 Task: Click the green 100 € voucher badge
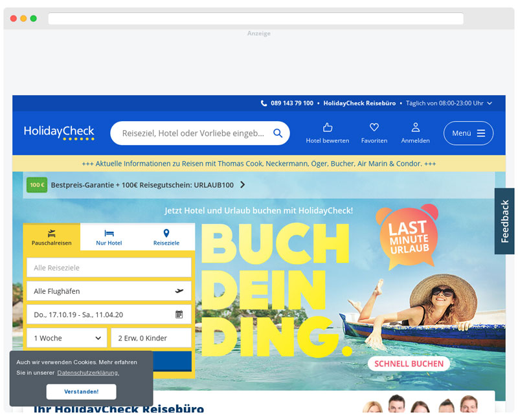click(x=37, y=185)
